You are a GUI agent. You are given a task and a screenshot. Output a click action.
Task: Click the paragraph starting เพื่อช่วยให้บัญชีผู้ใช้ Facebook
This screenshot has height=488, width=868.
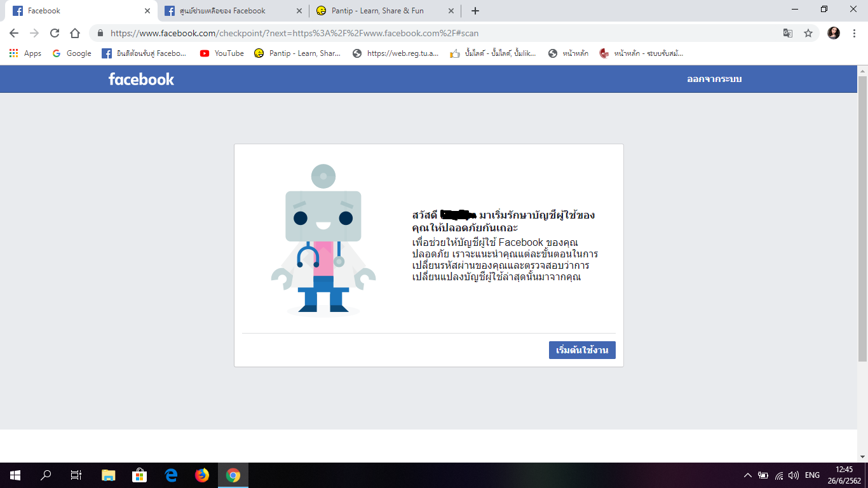tap(505, 260)
